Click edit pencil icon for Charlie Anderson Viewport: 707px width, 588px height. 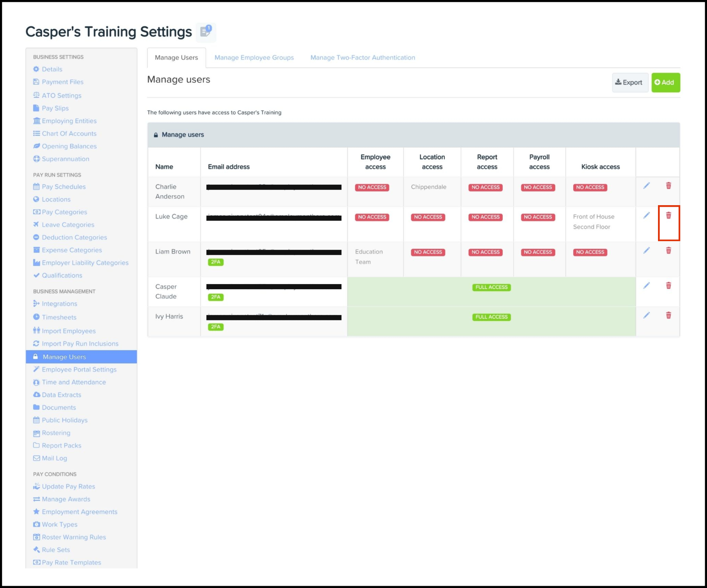tap(646, 186)
